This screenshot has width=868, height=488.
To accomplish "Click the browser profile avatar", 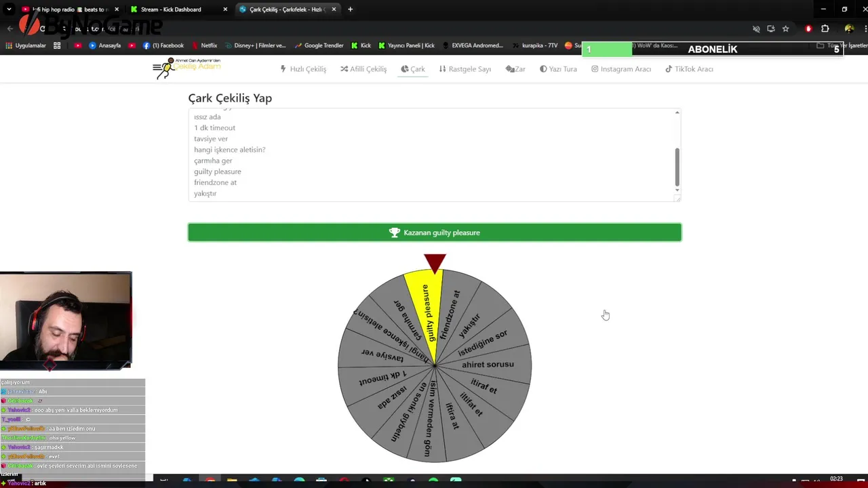I will (x=849, y=28).
